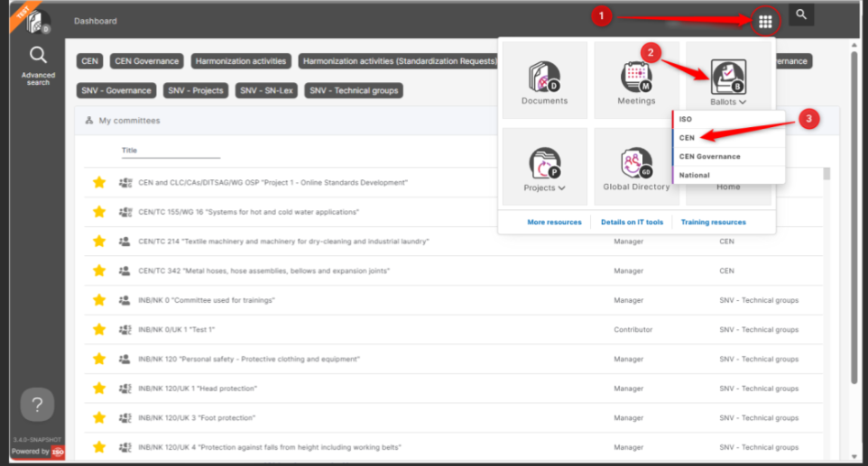
Task: Open the More resources link
Action: [x=554, y=223]
